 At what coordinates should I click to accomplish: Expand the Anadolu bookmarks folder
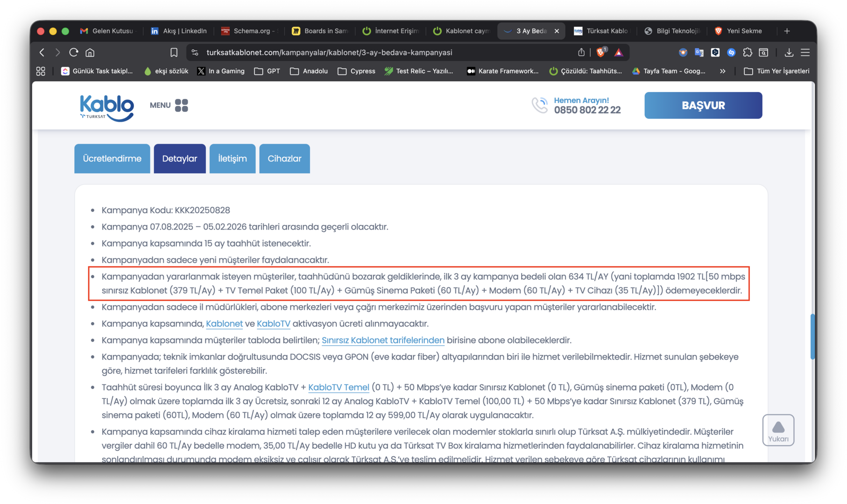tap(309, 71)
